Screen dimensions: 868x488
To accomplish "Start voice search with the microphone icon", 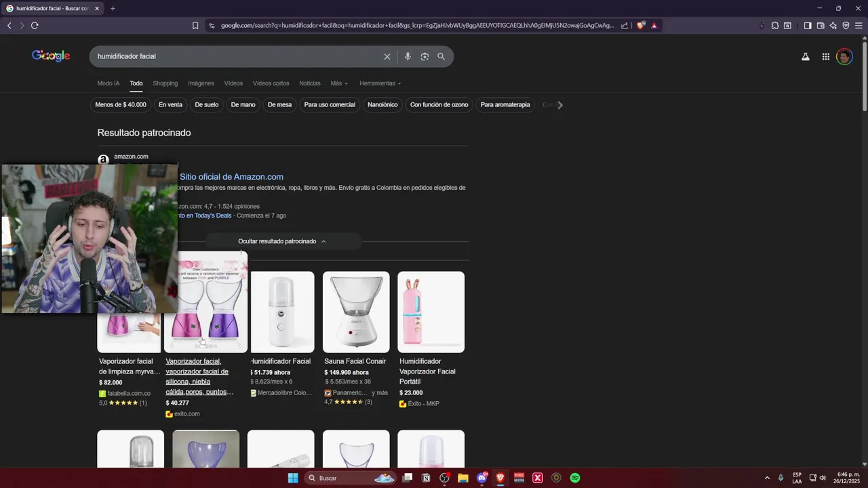I will pyautogui.click(x=408, y=56).
